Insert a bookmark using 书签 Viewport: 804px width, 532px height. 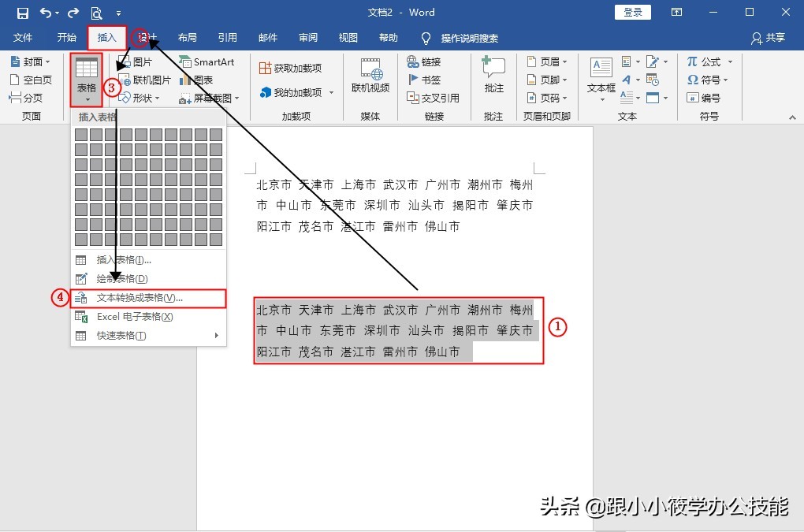click(x=431, y=79)
